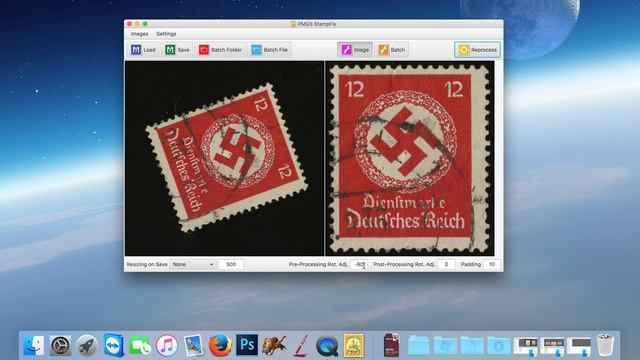Open FaceTime from the dock
This screenshot has height=360, width=640.
pos(140,345)
